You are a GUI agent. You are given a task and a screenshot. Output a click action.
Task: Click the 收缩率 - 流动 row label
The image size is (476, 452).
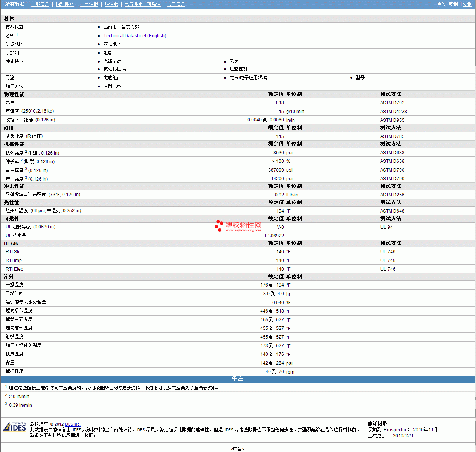click(x=30, y=120)
